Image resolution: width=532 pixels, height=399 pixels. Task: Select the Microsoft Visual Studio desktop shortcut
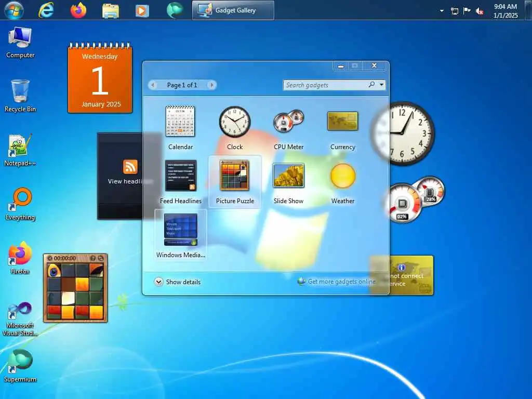(20, 320)
